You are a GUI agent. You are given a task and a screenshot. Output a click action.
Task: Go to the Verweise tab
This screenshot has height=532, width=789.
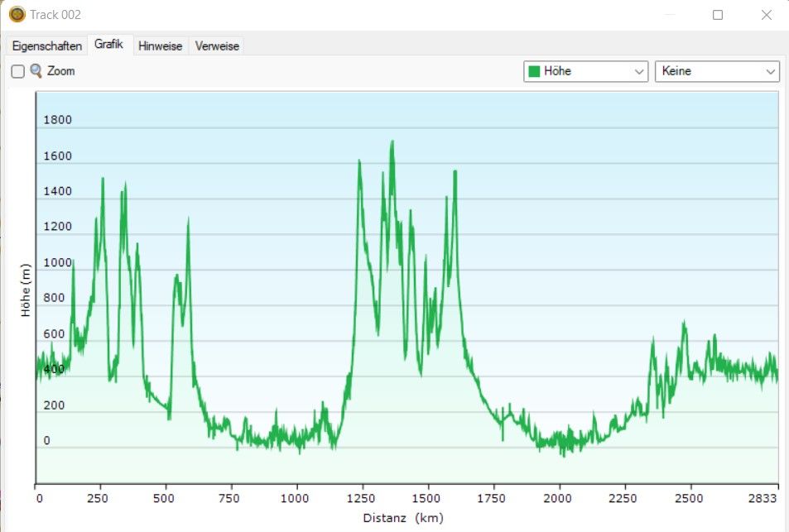(217, 46)
